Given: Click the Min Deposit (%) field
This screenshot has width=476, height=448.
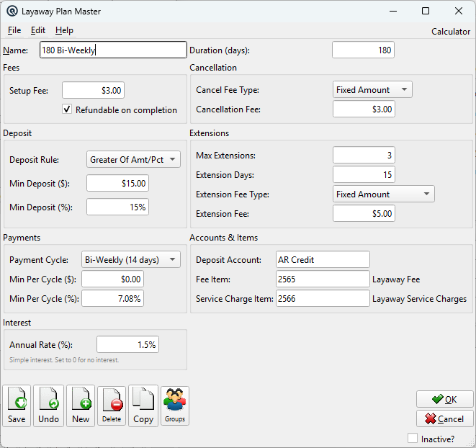Looking at the screenshot, I should pos(117,207).
